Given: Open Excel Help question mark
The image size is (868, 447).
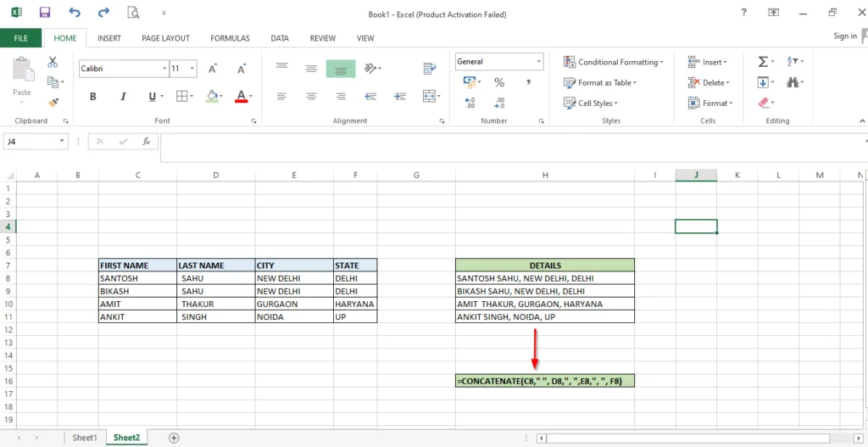Looking at the screenshot, I should pyautogui.click(x=744, y=12).
